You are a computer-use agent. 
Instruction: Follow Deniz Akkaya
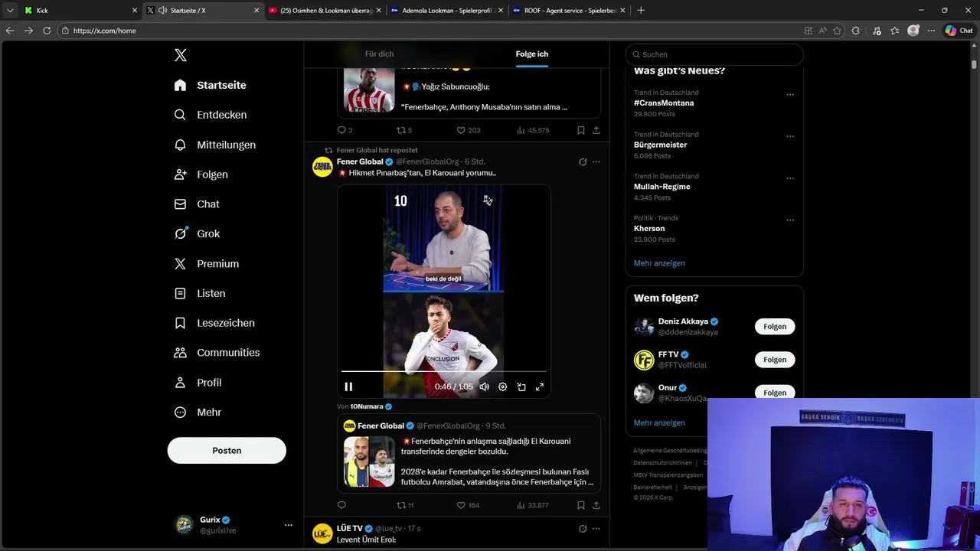775,327
